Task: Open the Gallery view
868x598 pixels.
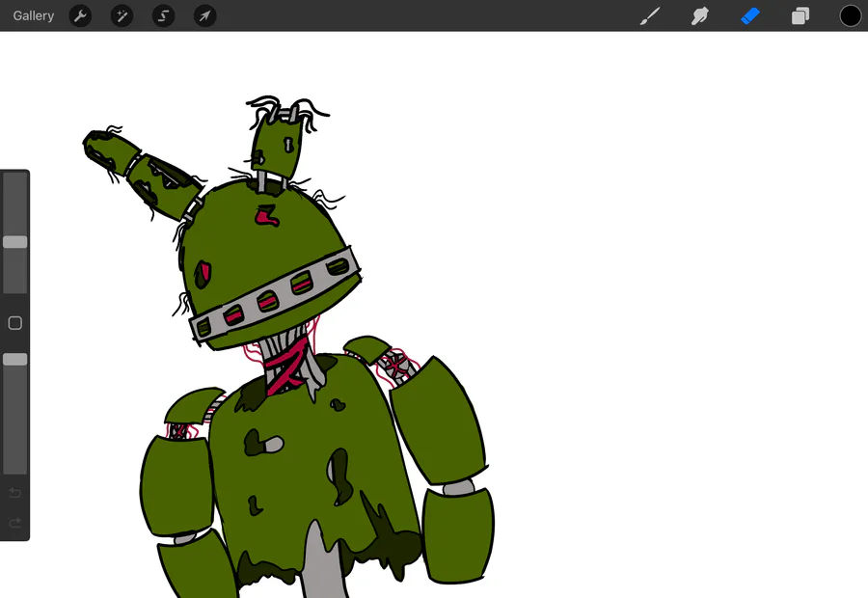Action: (33, 15)
